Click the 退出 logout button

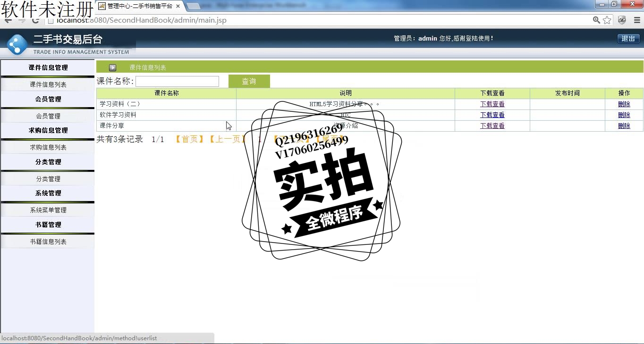point(628,39)
